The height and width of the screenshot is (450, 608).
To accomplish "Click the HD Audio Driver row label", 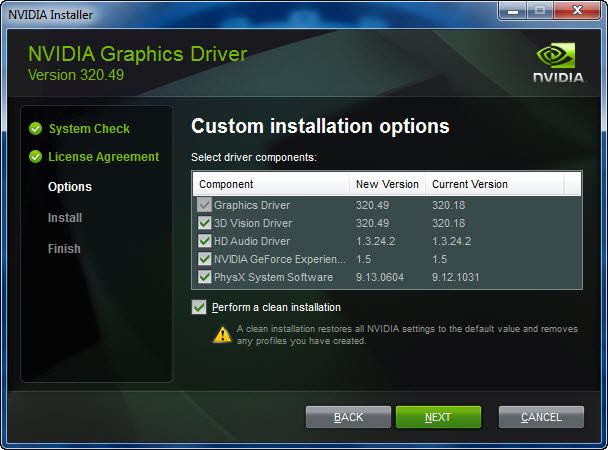I will click(252, 241).
